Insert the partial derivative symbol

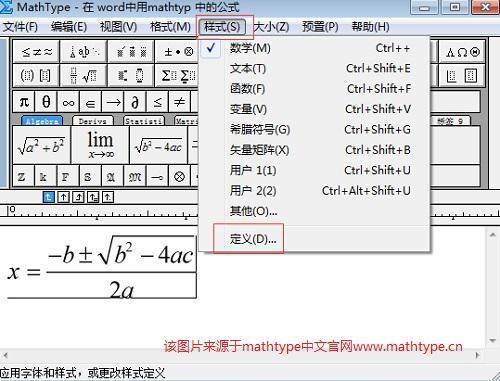pyautogui.click(x=135, y=102)
